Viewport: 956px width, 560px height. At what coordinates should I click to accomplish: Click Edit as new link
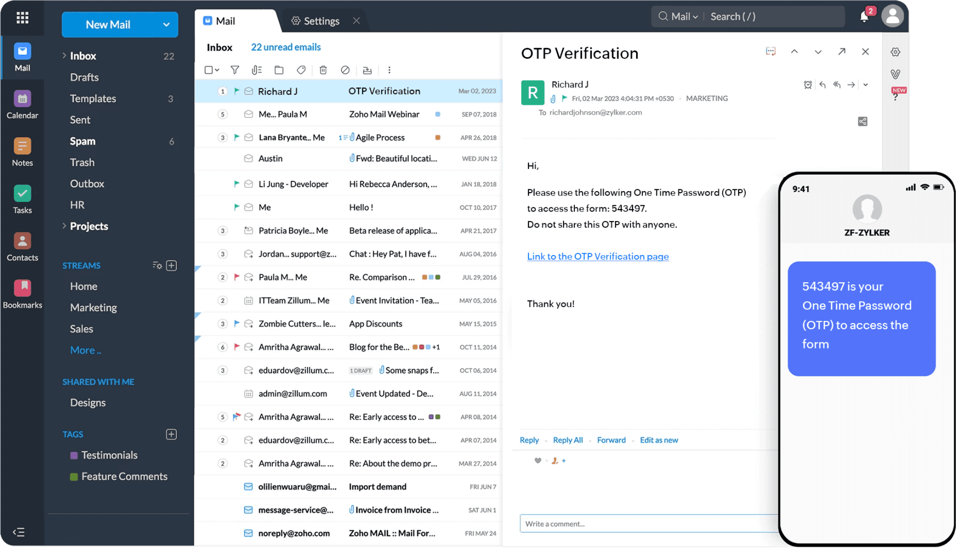[x=659, y=440]
